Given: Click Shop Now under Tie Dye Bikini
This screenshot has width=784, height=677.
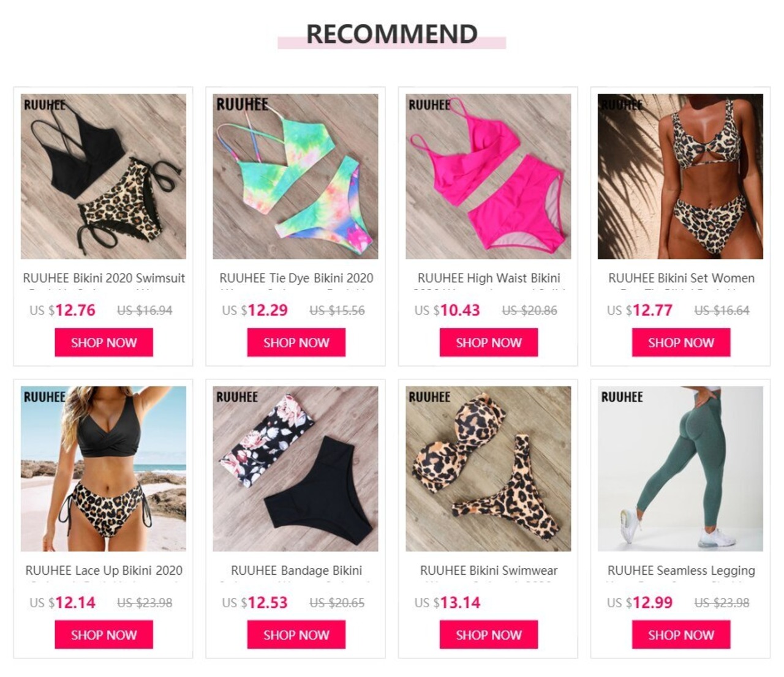Looking at the screenshot, I should (x=296, y=342).
